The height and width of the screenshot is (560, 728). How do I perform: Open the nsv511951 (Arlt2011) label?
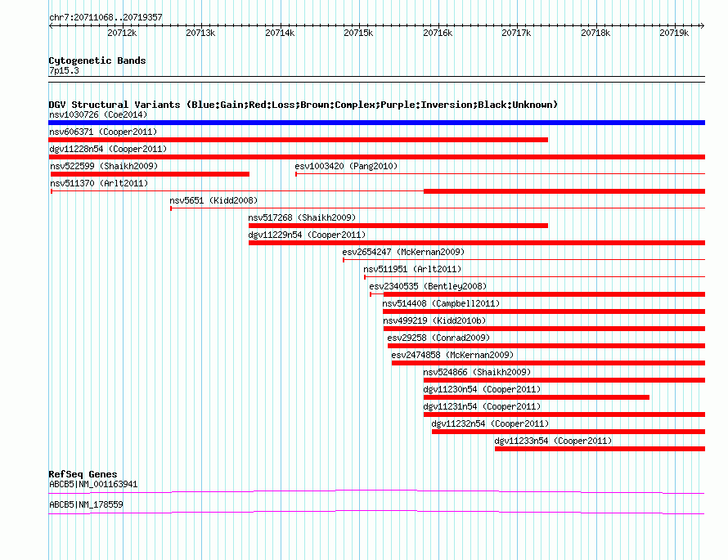(x=412, y=269)
